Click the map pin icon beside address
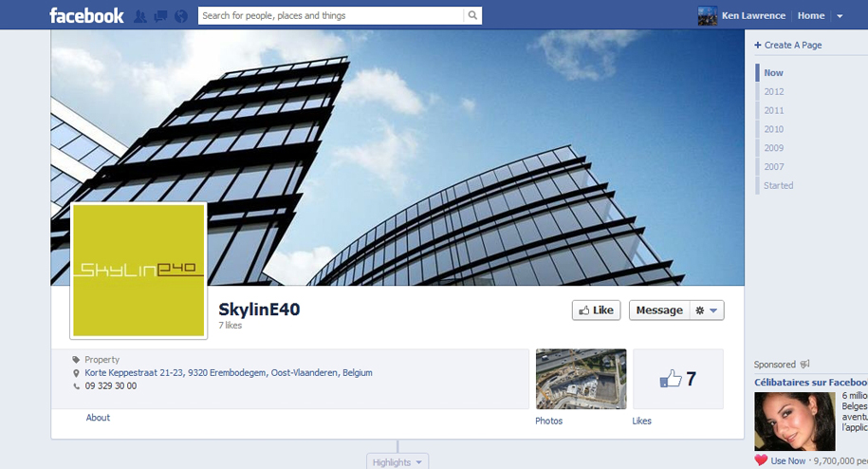This screenshot has height=469, width=868. point(77,373)
